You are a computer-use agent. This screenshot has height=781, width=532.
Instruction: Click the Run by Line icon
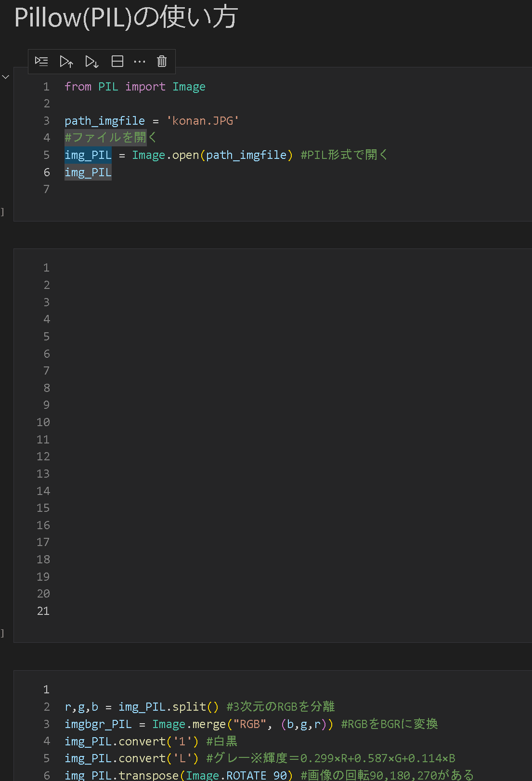(x=41, y=61)
